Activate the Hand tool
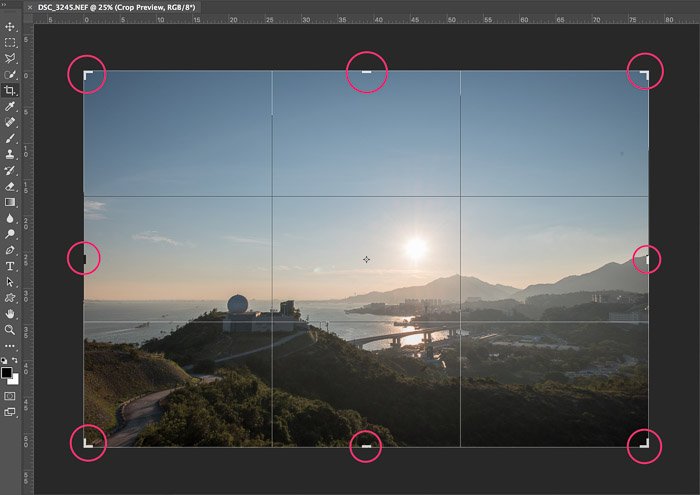This screenshot has width=700, height=495. point(10,314)
